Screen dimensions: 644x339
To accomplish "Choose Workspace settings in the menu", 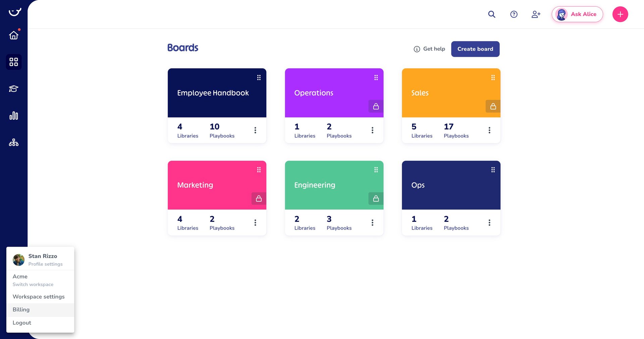I will point(39,297).
